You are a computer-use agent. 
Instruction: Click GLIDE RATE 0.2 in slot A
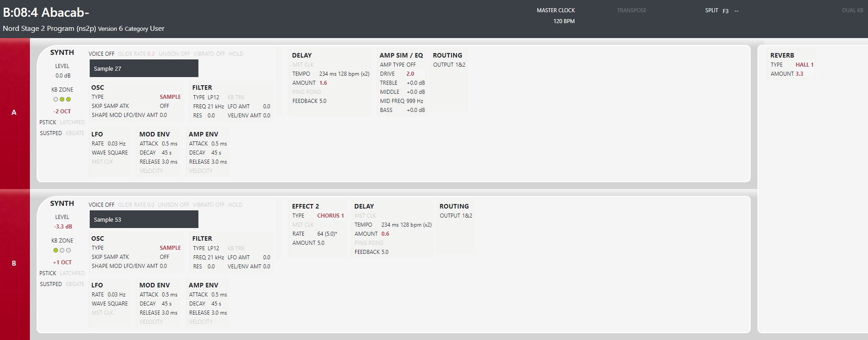136,54
